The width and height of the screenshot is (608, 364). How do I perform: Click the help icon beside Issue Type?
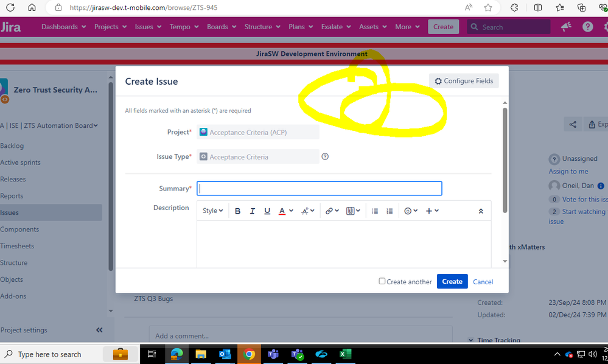pyautogui.click(x=325, y=156)
